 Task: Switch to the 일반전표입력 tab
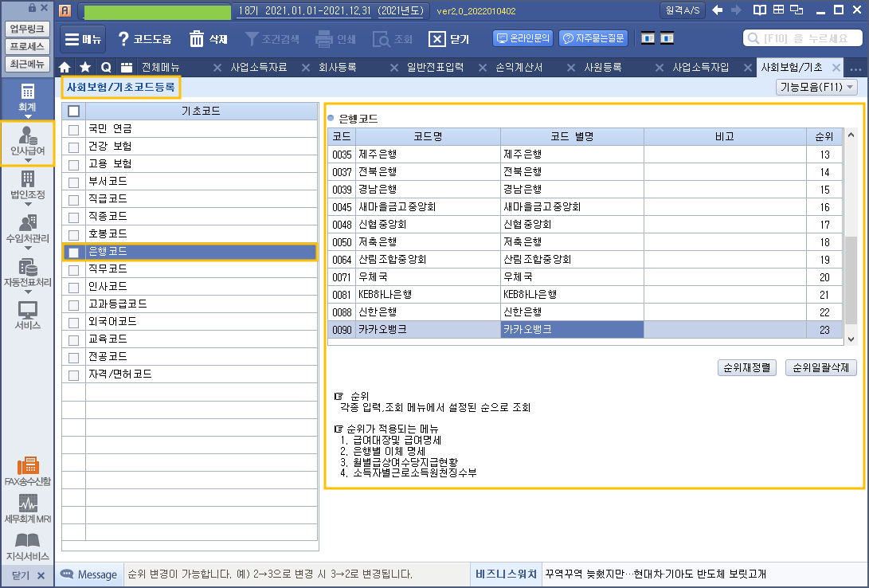tap(435, 68)
